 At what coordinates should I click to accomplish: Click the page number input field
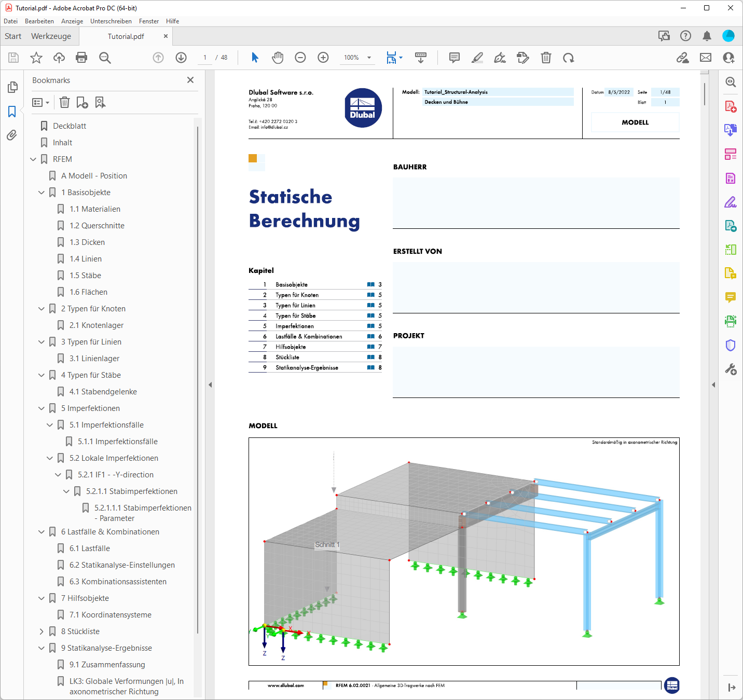pos(205,58)
